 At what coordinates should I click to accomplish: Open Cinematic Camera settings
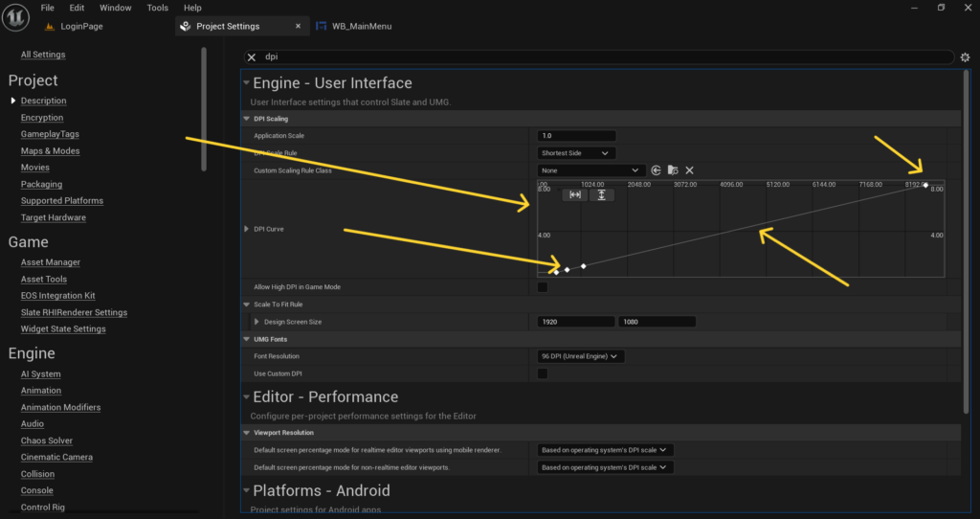[56, 457]
